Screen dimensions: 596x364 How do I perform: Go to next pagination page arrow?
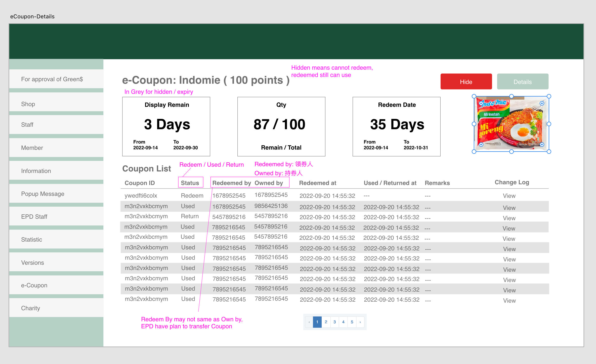click(x=360, y=322)
